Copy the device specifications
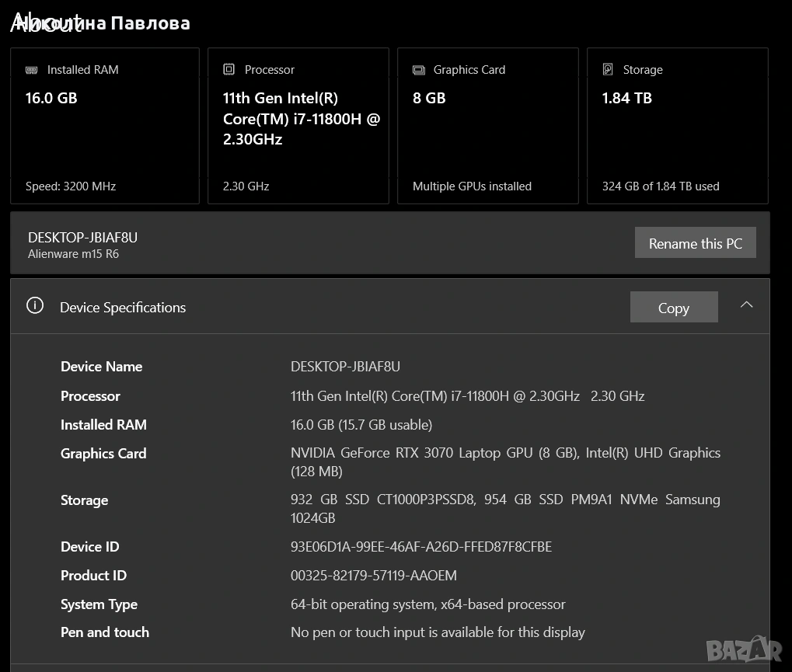 click(673, 308)
